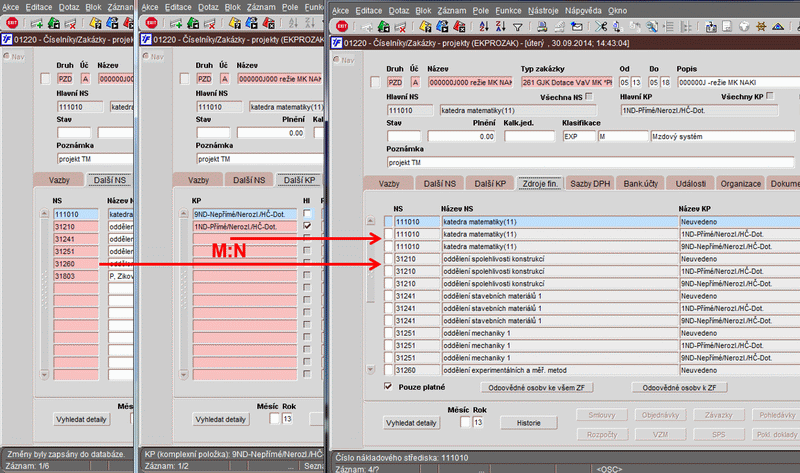Switch to Organizace tab
800x473 pixels.
740,184
